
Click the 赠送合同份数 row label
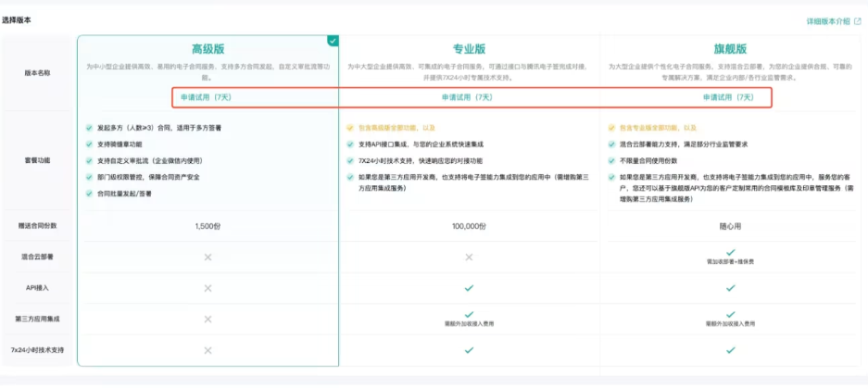tap(37, 225)
